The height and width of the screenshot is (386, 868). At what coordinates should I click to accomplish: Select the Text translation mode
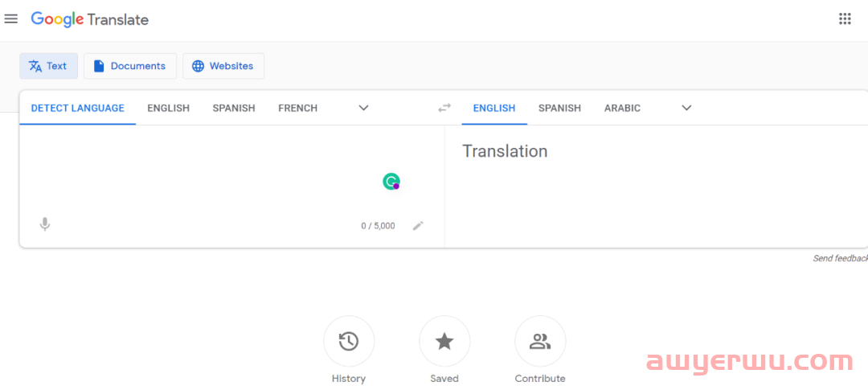49,66
